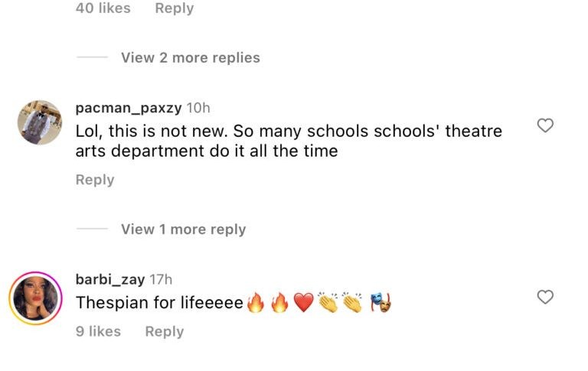This screenshot has width=588, height=371.
Task: Click the 10h timestamp on pacman_paxzy's comment
Action: tap(198, 108)
